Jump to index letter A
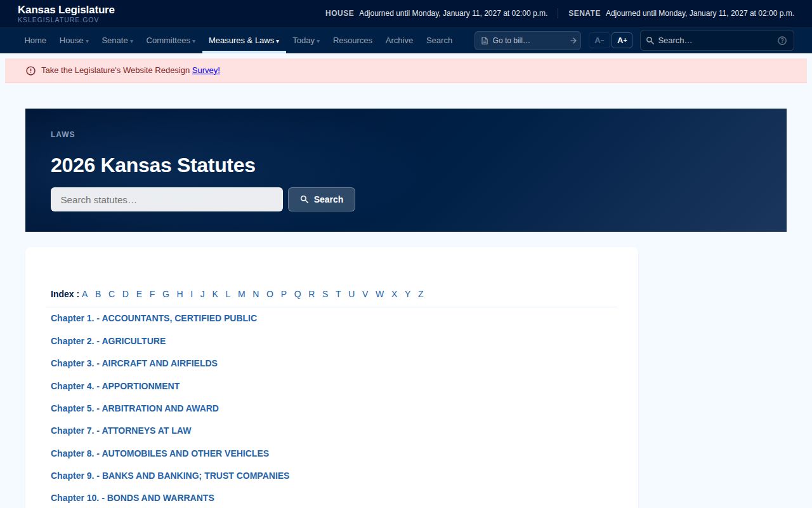 pyautogui.click(x=85, y=294)
